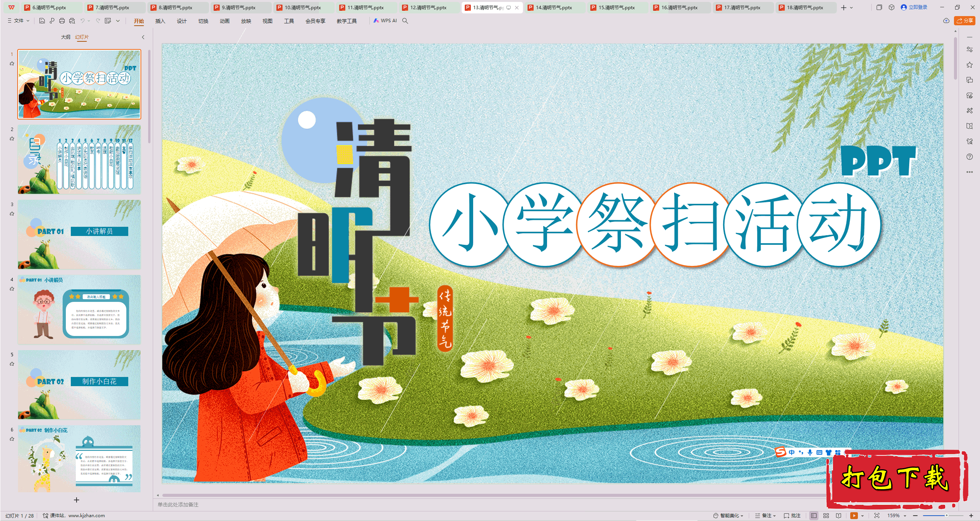Click the cloud sync icon near Share
Image resolution: width=980 pixels, height=521 pixels.
pos(946,21)
